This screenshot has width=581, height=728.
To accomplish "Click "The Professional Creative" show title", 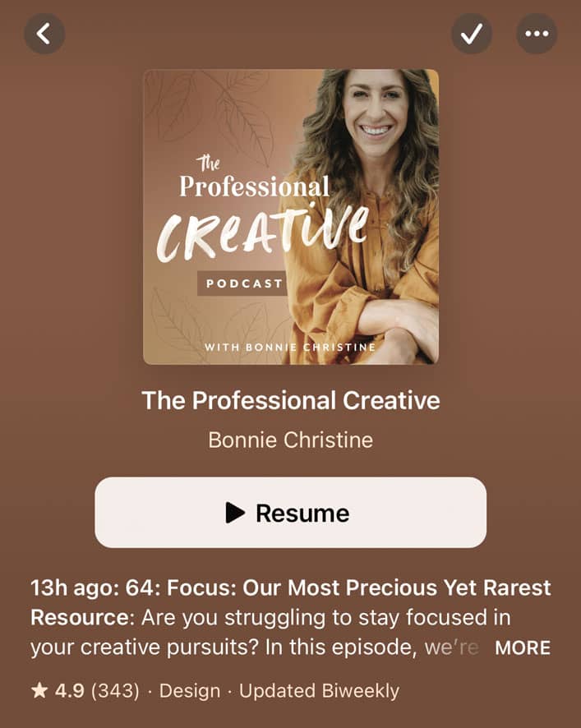I will point(291,400).
